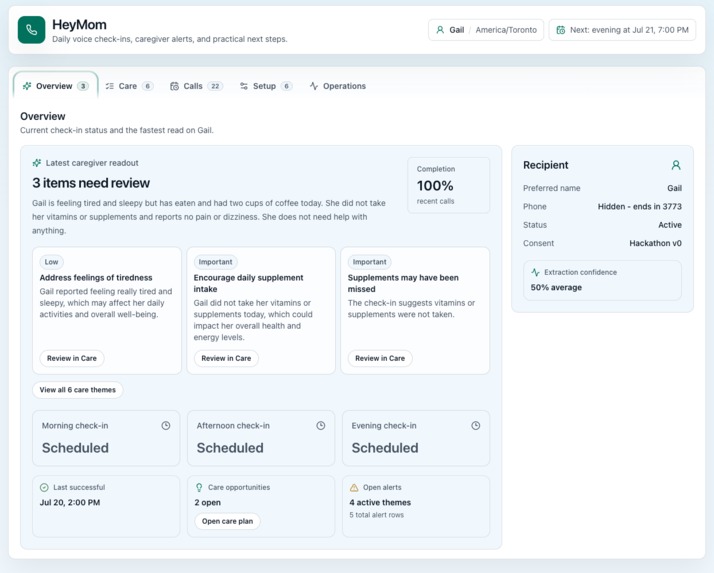This screenshot has height=573, width=714.
Task: Click the 'Hackathon v0' consent value
Action: pos(655,243)
